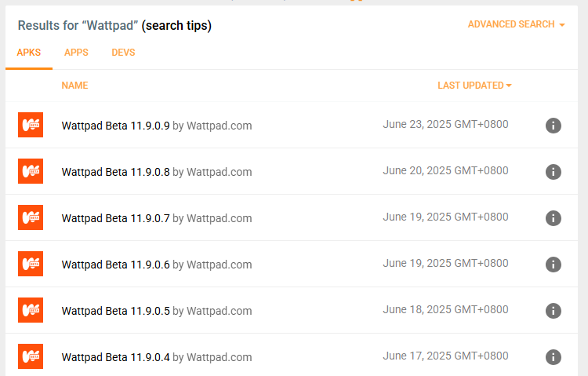Screen dimensions: 588x376
Task: Select Wattpad Beta 11.9.0.6 app thumbnail
Action: [x=31, y=265]
